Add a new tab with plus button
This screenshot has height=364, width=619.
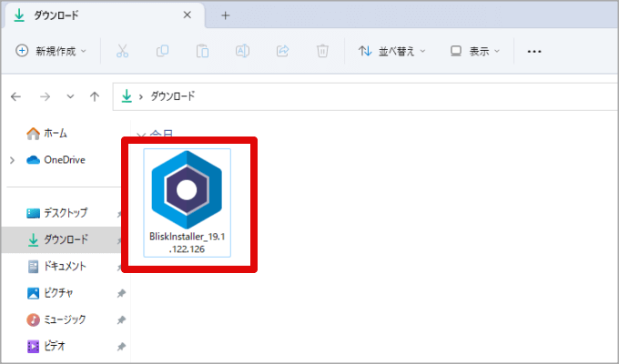226,15
